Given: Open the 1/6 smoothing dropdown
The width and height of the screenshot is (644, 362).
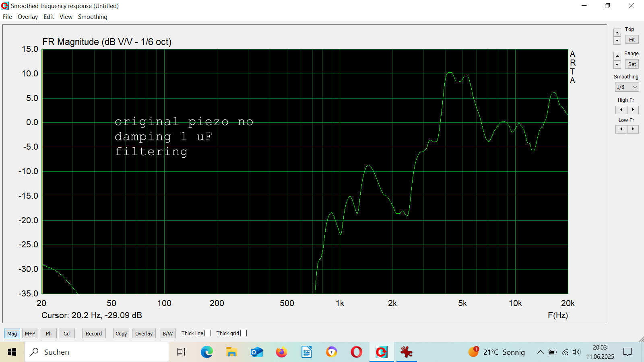Looking at the screenshot, I should (x=627, y=87).
